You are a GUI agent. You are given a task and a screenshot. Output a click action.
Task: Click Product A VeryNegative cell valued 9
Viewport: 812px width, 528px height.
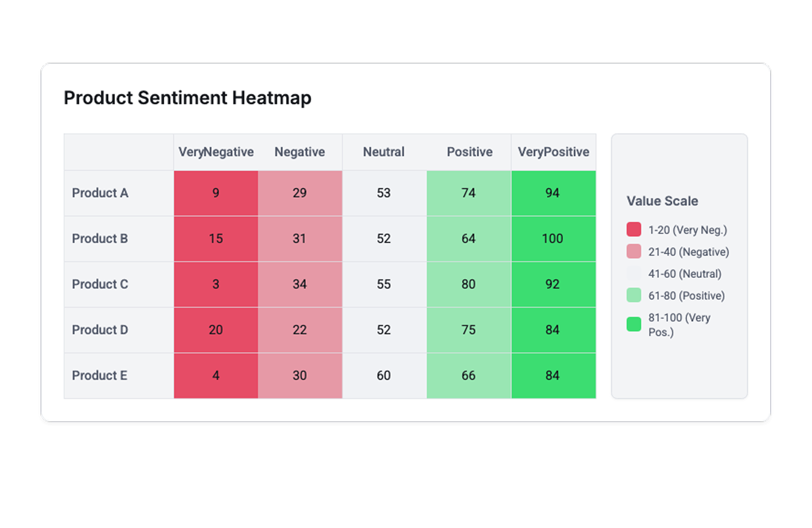pos(216,193)
